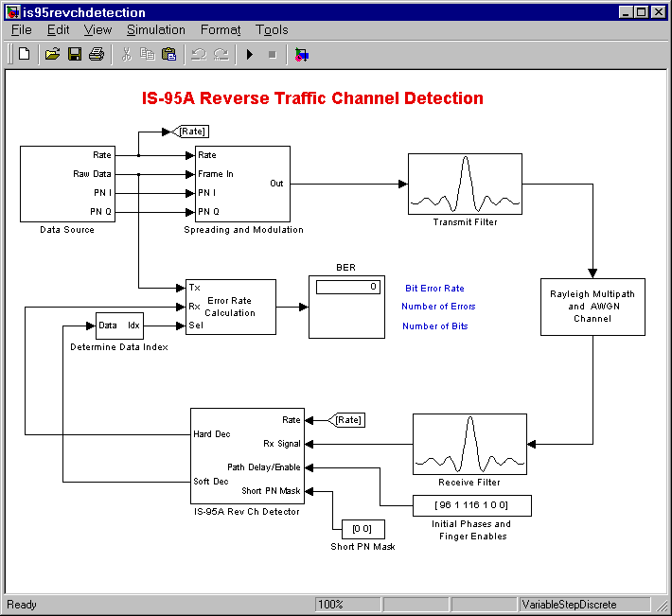Select the Error Rate Calculation block
Image resolution: width=672 pixels, height=616 pixels.
(x=236, y=307)
